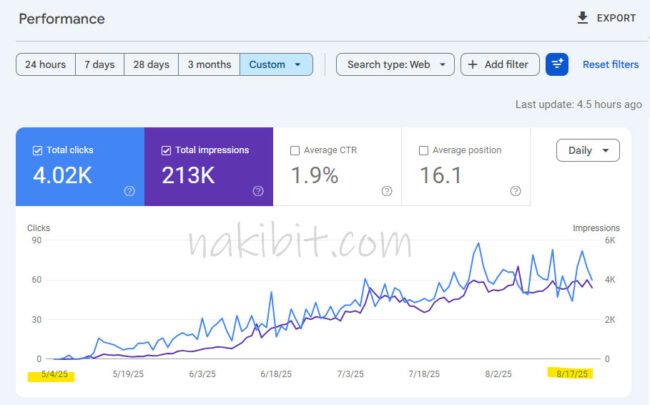Open the Custom date range dropdown

(x=276, y=65)
